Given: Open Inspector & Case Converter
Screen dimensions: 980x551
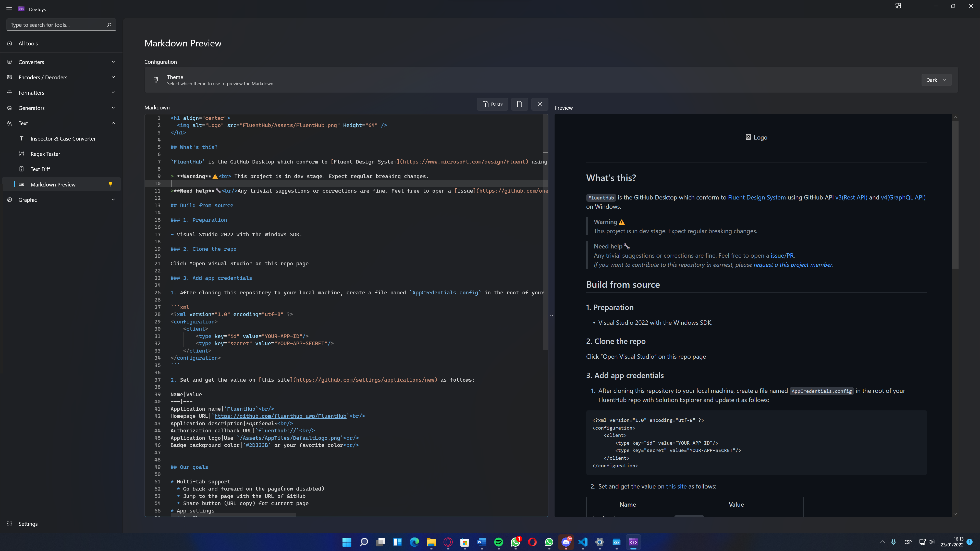Looking at the screenshot, I should (63, 139).
